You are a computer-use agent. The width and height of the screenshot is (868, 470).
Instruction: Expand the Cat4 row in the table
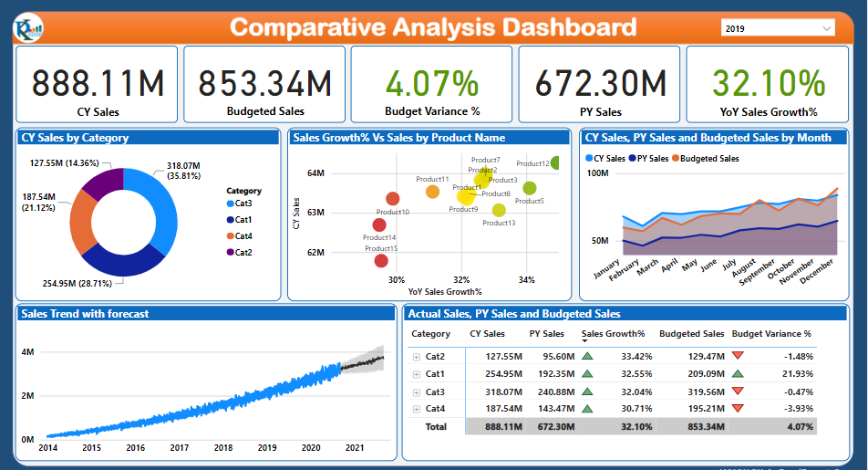pos(417,409)
